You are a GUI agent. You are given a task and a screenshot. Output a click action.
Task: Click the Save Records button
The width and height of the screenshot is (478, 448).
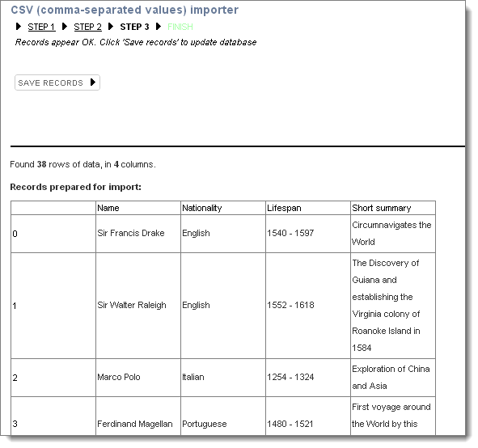point(57,82)
